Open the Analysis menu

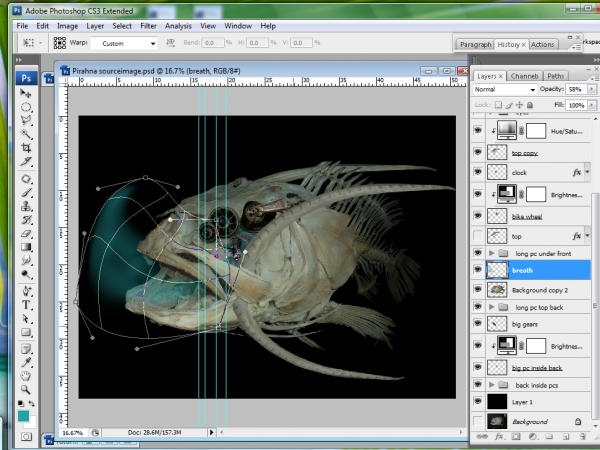point(178,26)
